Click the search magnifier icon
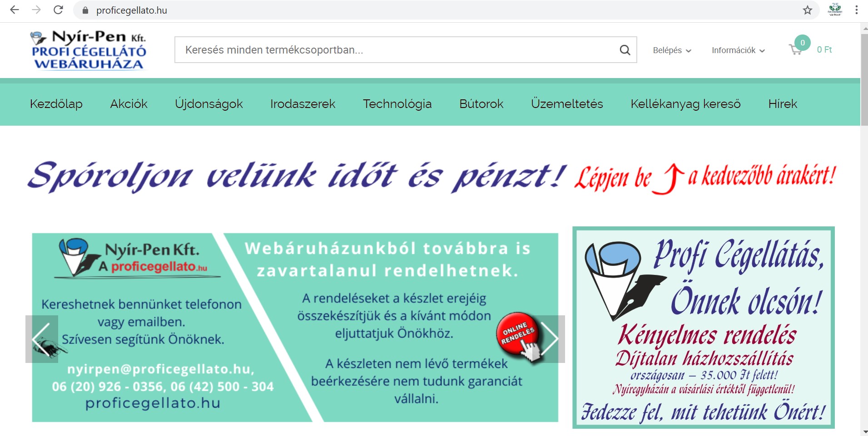 (x=625, y=50)
